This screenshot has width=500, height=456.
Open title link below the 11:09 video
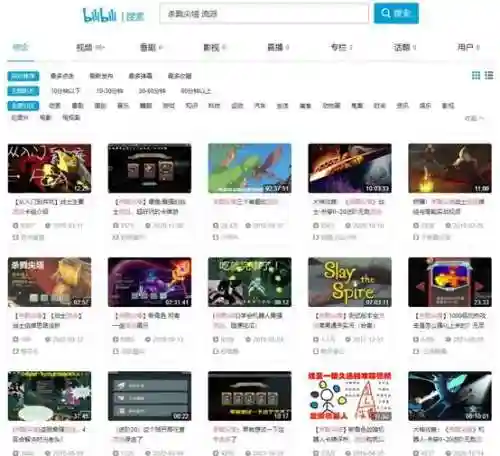coord(448,206)
